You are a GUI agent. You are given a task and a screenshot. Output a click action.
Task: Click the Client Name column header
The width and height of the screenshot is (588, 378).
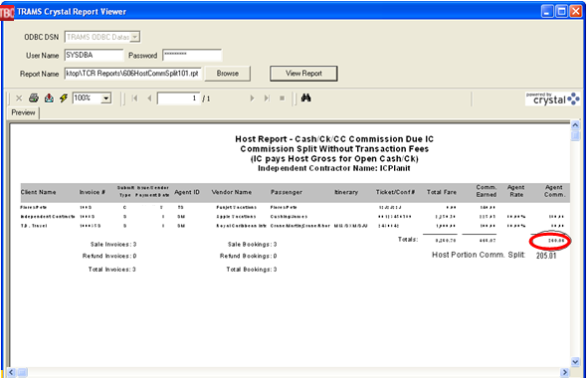click(x=38, y=192)
